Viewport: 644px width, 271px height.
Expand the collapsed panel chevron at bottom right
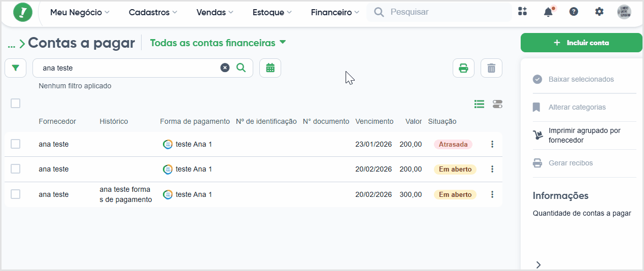pyautogui.click(x=539, y=265)
